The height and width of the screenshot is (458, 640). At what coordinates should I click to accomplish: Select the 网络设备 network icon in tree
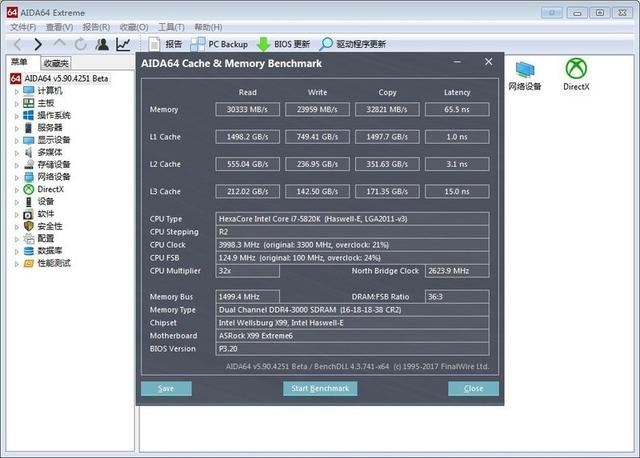point(29,177)
